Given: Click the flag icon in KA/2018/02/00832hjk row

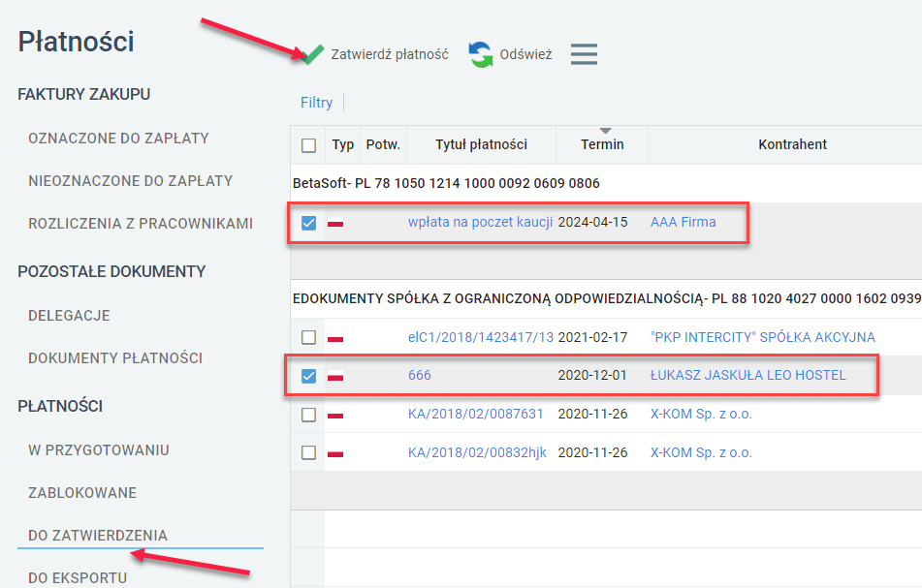Looking at the screenshot, I should click(335, 453).
